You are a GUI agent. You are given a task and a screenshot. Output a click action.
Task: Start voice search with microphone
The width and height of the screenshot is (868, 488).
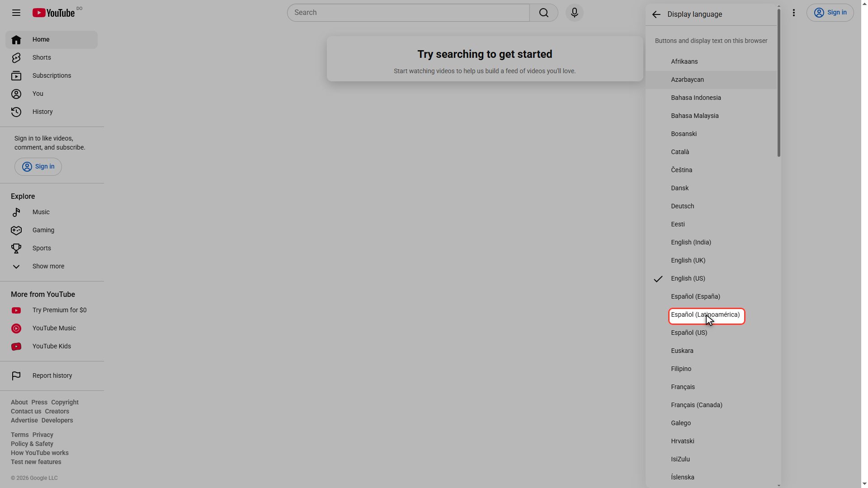(x=575, y=13)
